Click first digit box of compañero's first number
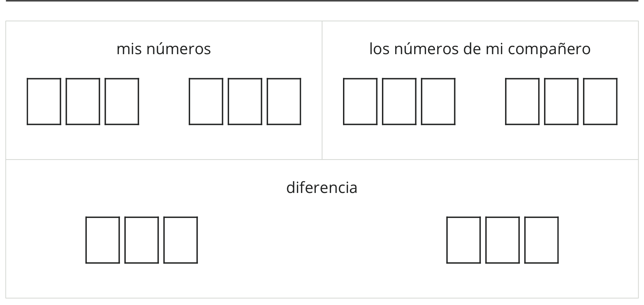 pos(360,102)
